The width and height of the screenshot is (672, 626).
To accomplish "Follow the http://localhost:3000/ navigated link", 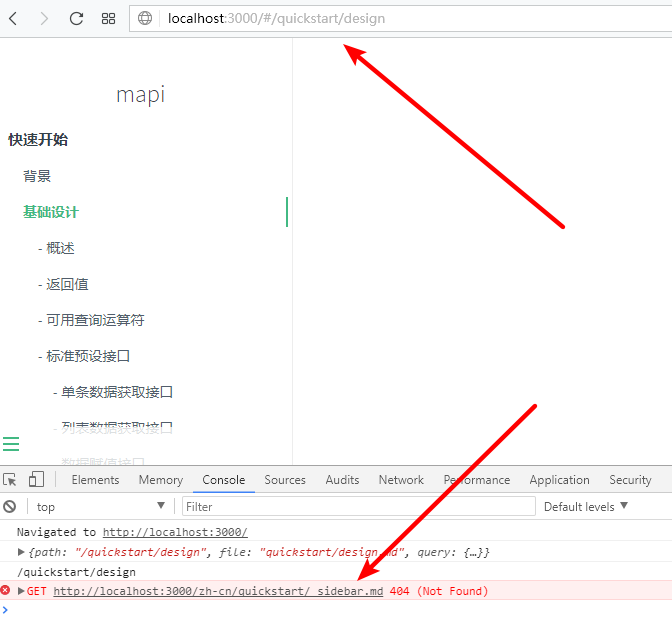I will 175,532.
